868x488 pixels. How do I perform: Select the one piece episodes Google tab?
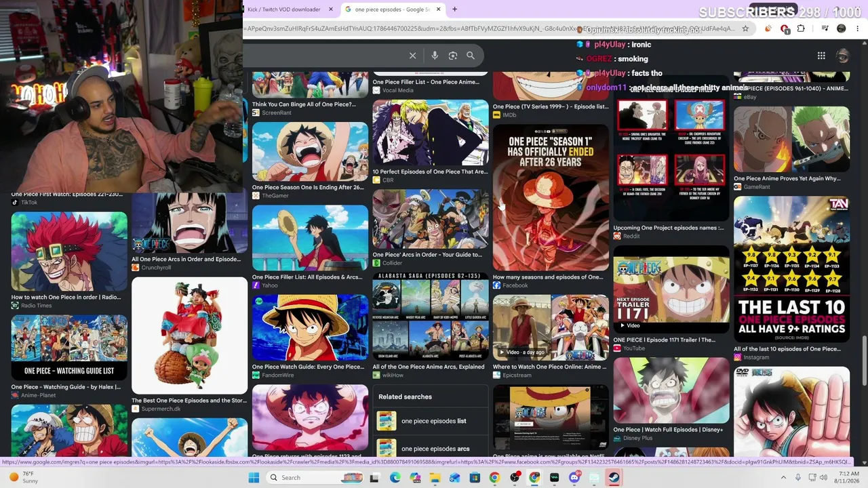[x=393, y=9]
